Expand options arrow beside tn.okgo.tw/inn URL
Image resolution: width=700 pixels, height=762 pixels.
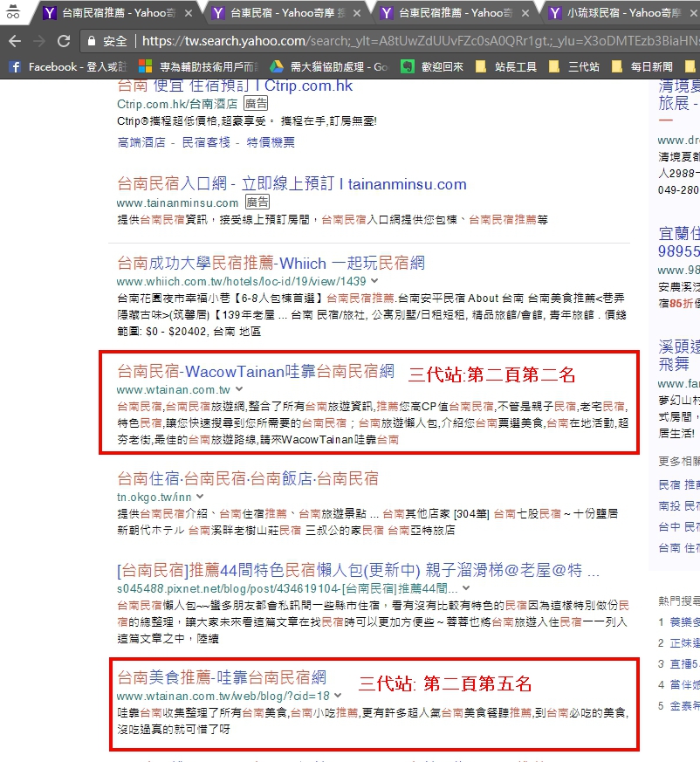[200, 497]
